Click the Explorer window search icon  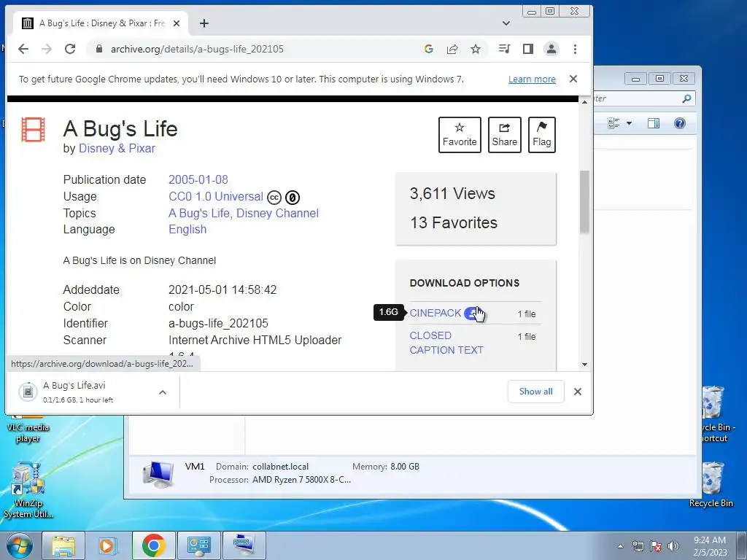pyautogui.click(x=686, y=98)
